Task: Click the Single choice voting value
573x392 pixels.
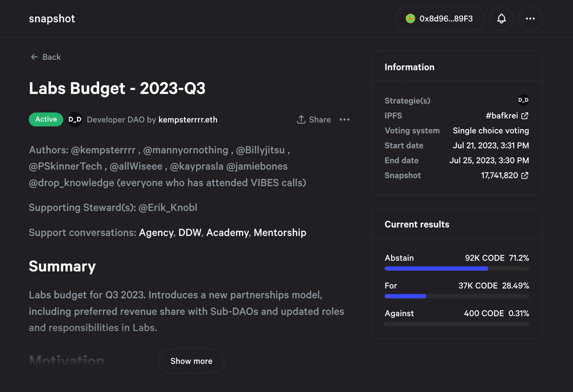Action: [491, 131]
